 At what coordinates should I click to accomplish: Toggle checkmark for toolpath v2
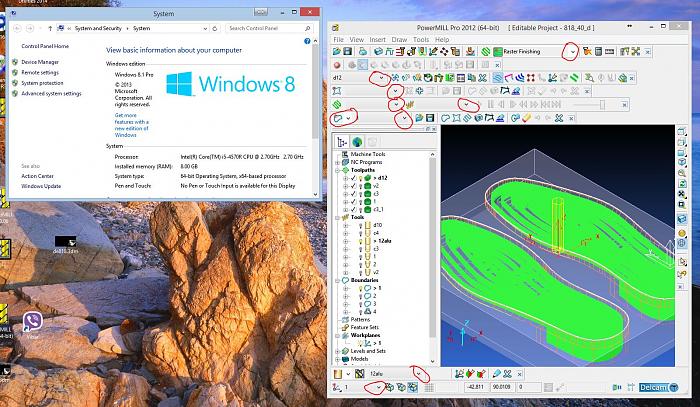(x=353, y=186)
